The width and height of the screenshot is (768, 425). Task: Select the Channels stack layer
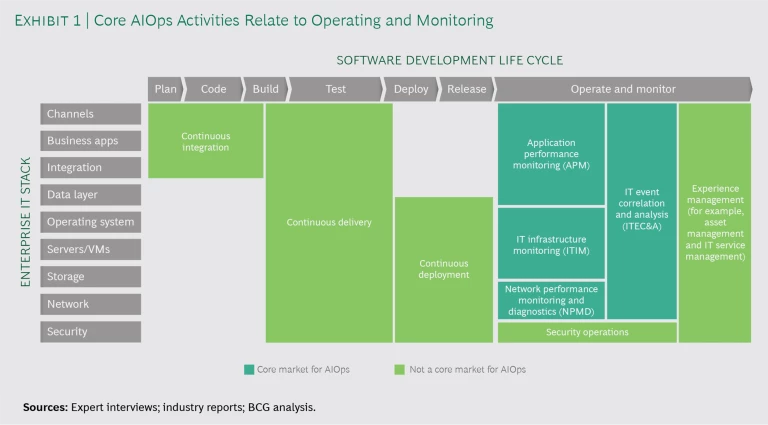(x=91, y=114)
